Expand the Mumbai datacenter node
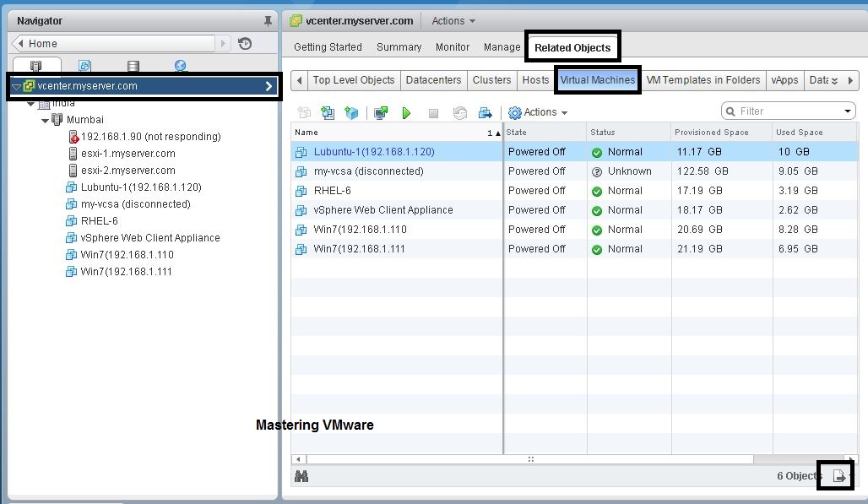This screenshot has width=868, height=504. point(44,119)
